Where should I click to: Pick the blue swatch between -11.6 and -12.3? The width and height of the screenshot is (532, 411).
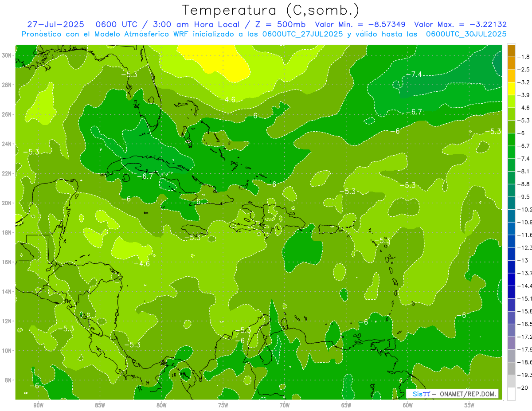(x=511, y=241)
